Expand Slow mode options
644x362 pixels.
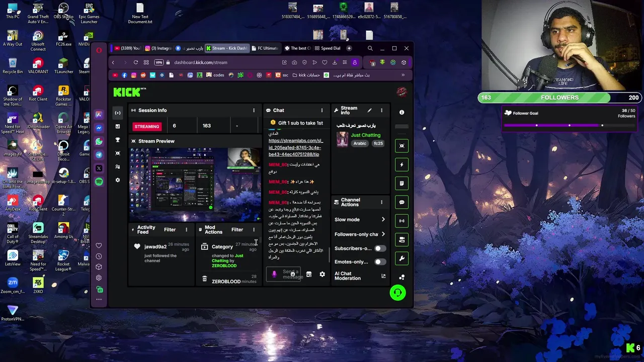383,220
